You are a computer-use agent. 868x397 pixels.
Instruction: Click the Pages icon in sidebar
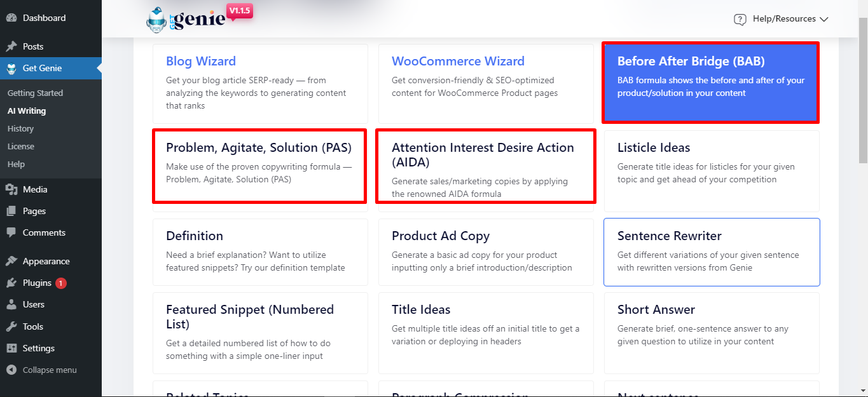tap(11, 211)
